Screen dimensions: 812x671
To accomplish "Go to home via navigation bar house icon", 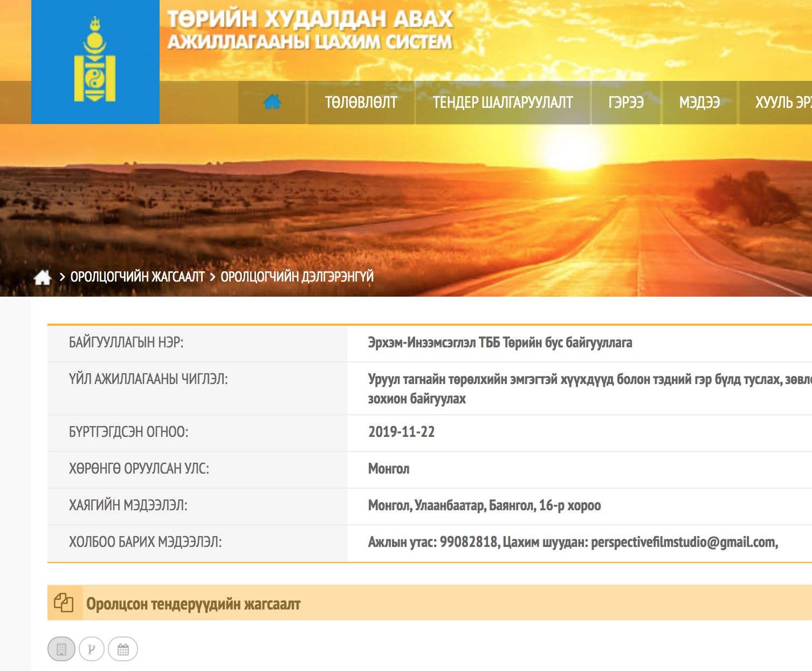I will click(x=272, y=102).
